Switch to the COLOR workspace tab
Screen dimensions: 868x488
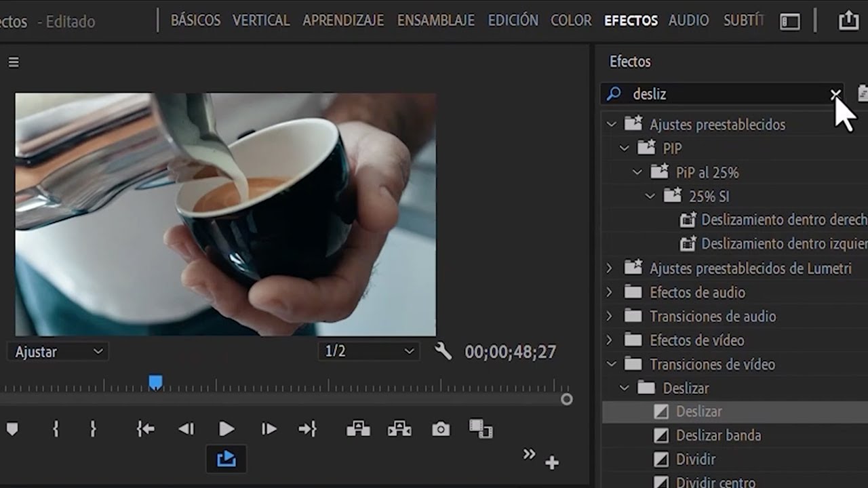tap(571, 21)
